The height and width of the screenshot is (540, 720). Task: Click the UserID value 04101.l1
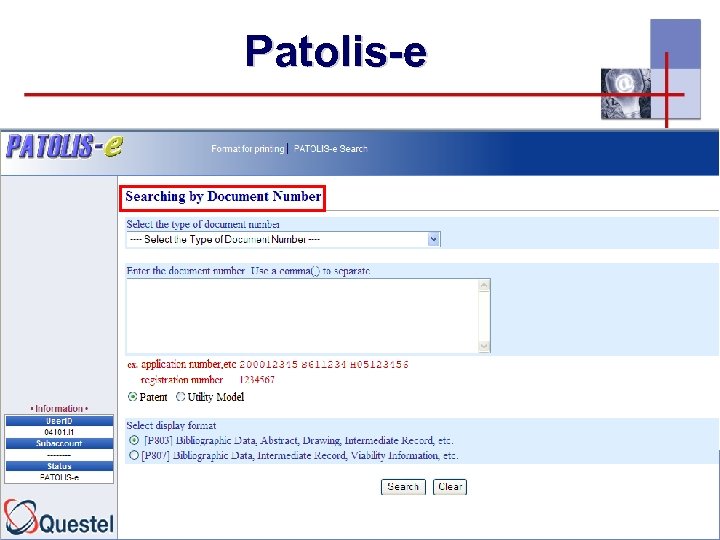pos(59,432)
